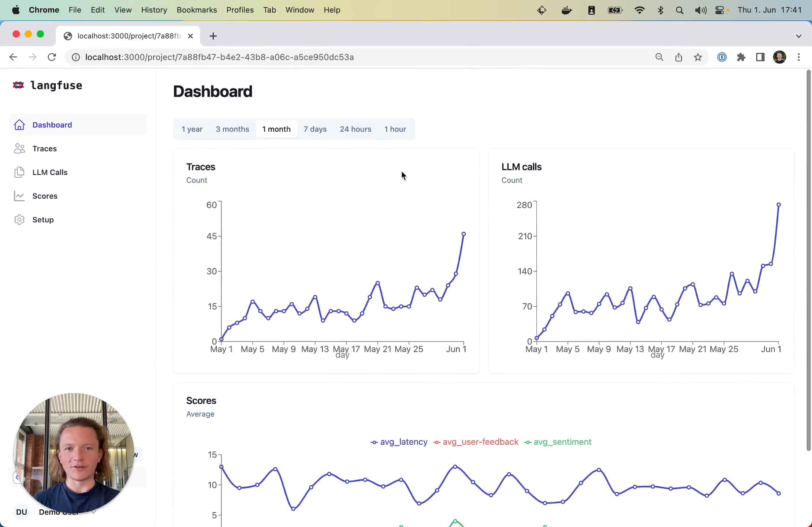Expand the tab search dropdown arrow

click(798, 36)
